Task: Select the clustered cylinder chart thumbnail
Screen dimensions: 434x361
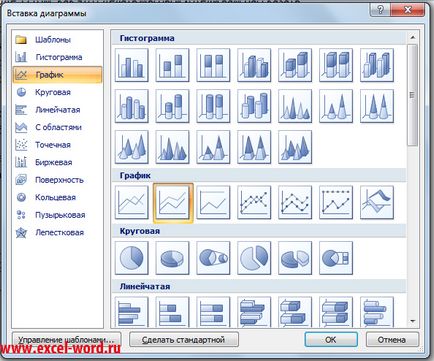Action: (x=132, y=106)
